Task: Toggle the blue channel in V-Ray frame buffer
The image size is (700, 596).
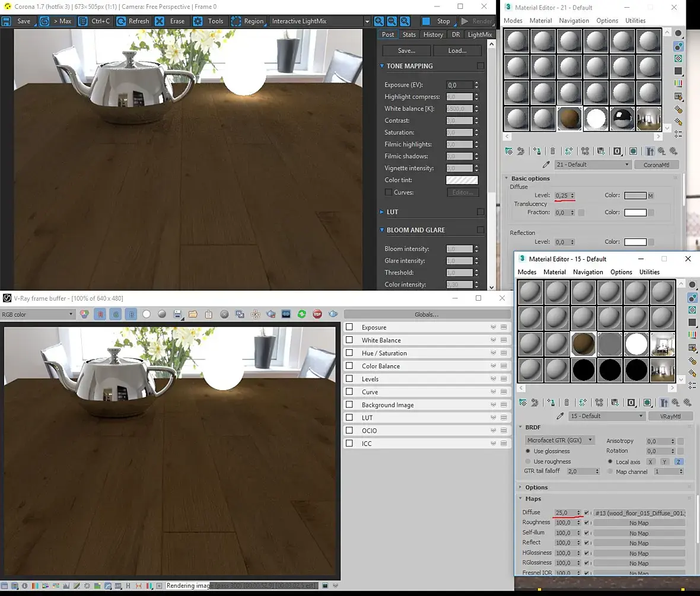Action: point(131,314)
